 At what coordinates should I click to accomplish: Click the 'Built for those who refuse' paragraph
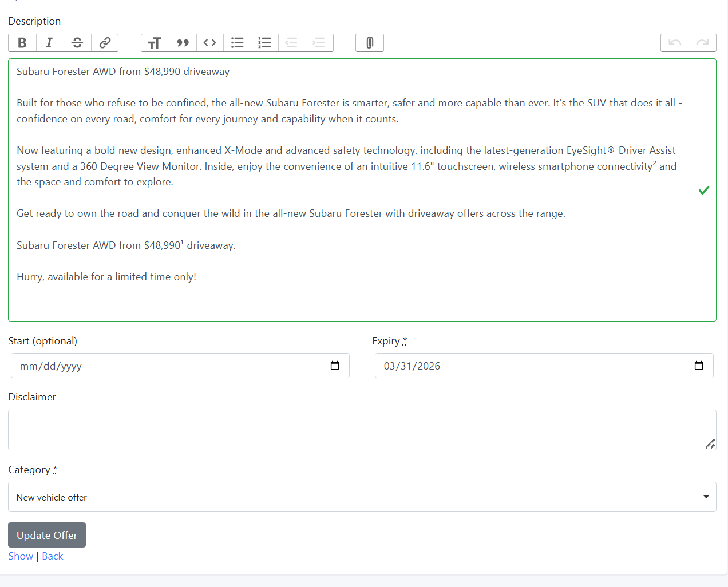coord(349,111)
